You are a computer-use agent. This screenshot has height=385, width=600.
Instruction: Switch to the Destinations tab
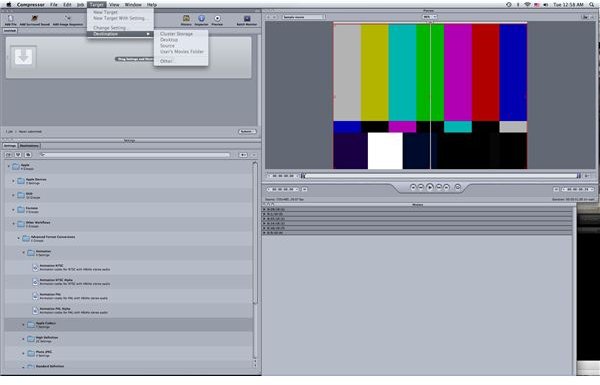pyautogui.click(x=29, y=146)
